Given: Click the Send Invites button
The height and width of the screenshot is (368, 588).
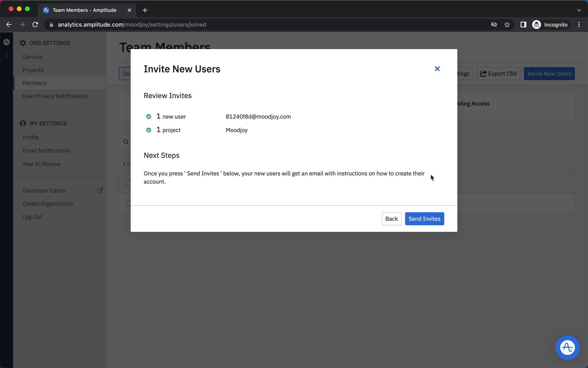Looking at the screenshot, I should 424,218.
